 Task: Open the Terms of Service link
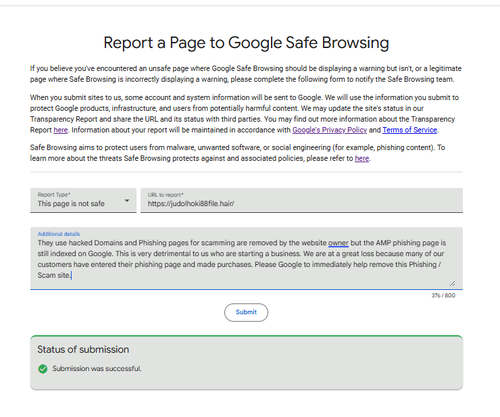click(x=410, y=130)
